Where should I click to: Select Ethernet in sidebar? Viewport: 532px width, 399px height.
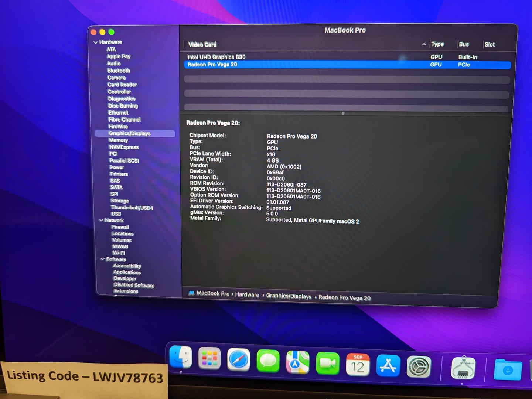tap(118, 113)
